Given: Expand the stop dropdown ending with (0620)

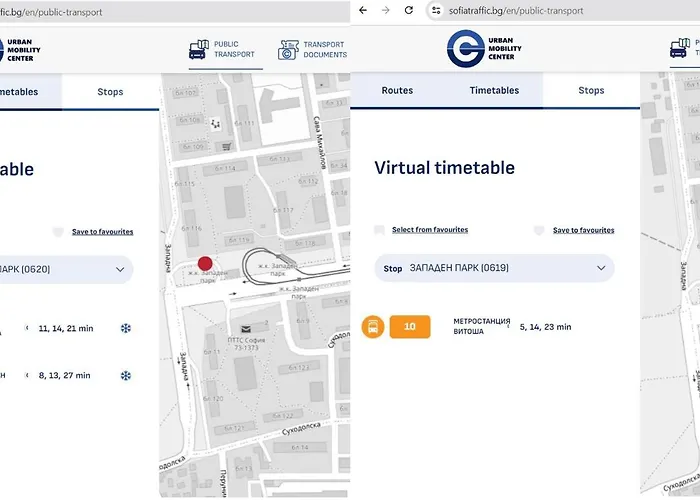Looking at the screenshot, I should [x=120, y=268].
